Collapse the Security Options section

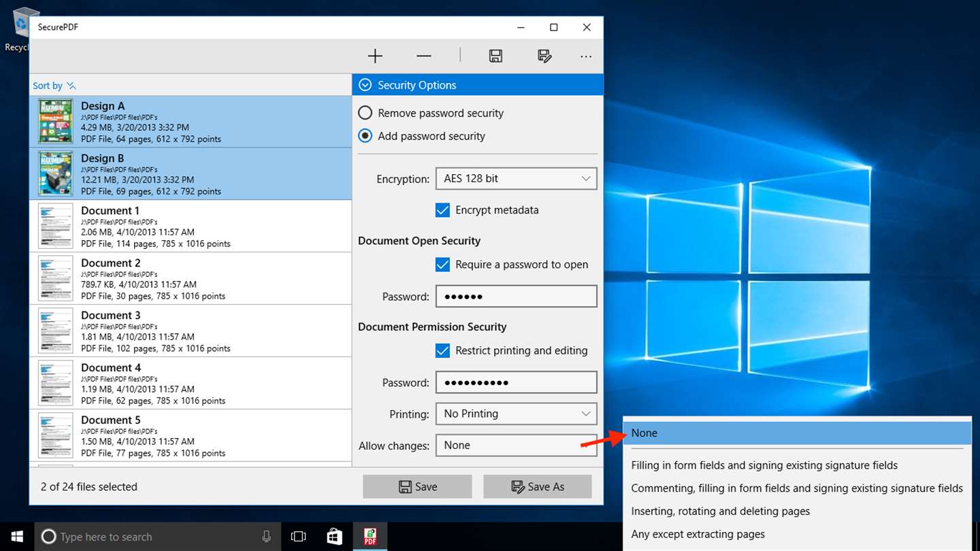[x=365, y=85]
